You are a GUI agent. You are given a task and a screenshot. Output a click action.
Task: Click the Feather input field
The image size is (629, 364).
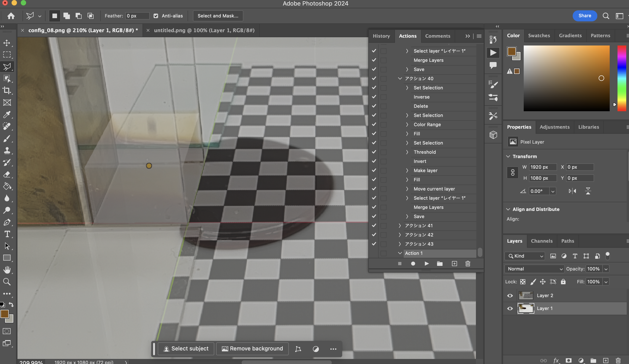point(137,16)
